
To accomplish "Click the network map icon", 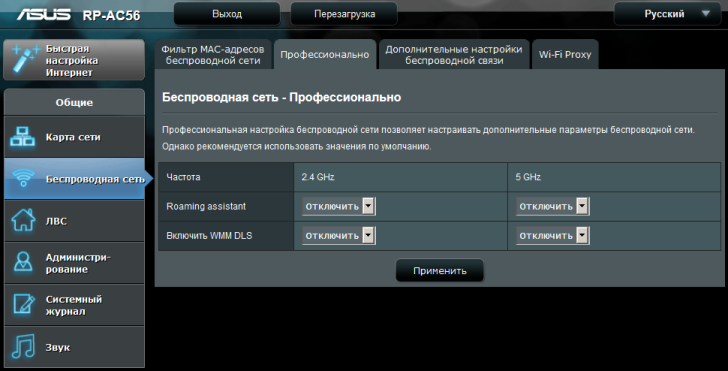I will click(22, 137).
